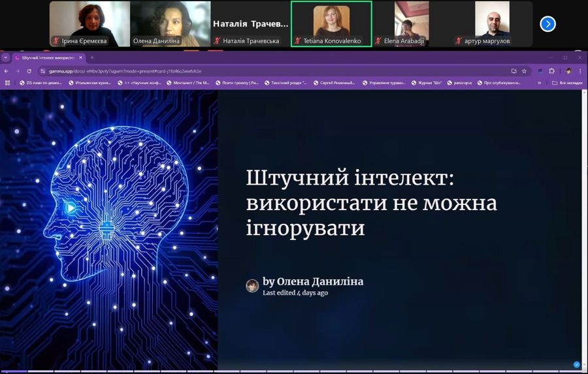Switch to the Штучний інтелект browser tab

(49, 57)
